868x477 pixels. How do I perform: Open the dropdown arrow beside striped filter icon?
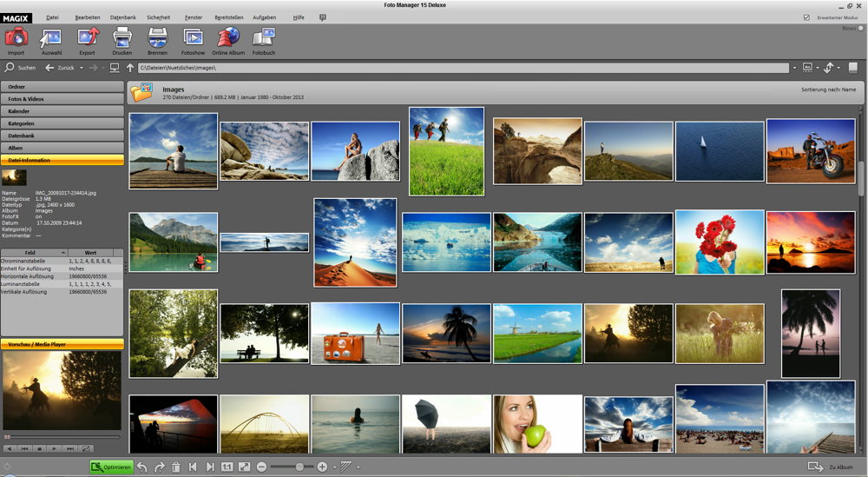pyautogui.click(x=358, y=467)
